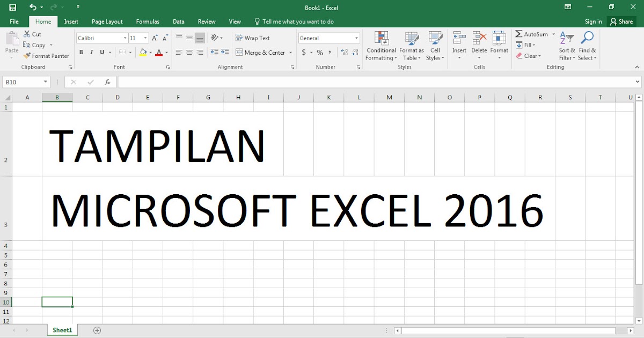Open Merge & Center dropdown arrow
644x338 pixels.
[x=291, y=53]
